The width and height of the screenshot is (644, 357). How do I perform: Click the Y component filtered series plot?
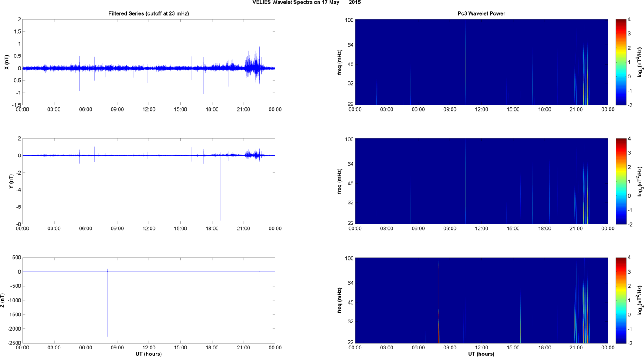(148, 181)
